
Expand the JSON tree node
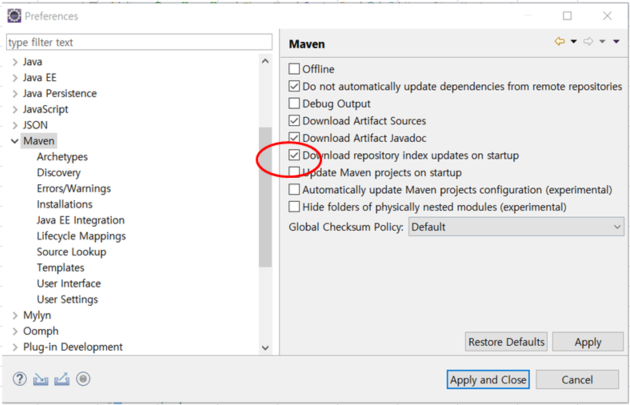(15, 125)
